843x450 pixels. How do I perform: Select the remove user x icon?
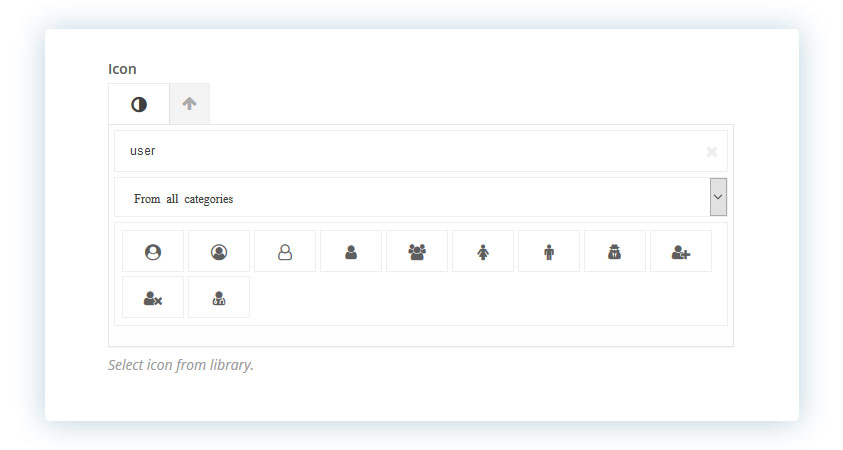click(153, 297)
